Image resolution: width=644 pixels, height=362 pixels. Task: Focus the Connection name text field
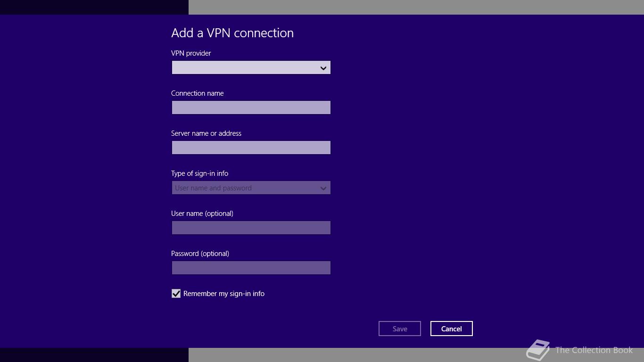point(251,108)
